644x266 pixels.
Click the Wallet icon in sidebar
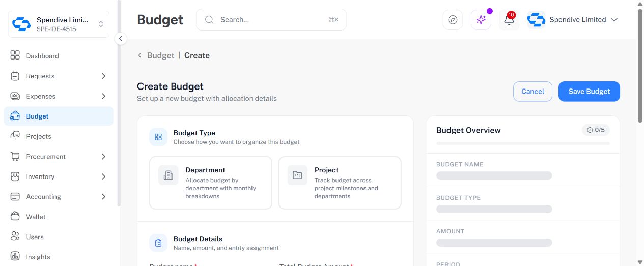point(15,217)
